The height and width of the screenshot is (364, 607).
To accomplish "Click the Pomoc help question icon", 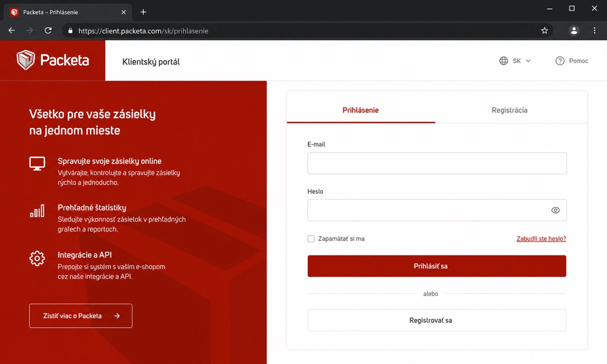I will (559, 61).
